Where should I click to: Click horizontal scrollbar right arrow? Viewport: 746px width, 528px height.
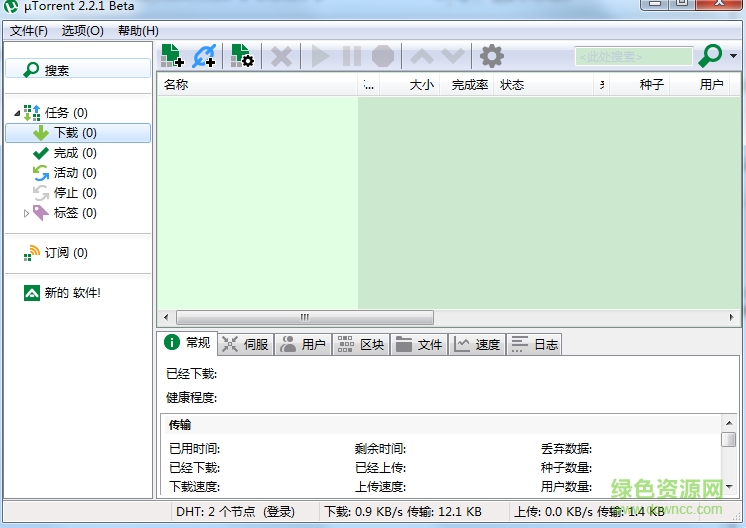coord(732,317)
